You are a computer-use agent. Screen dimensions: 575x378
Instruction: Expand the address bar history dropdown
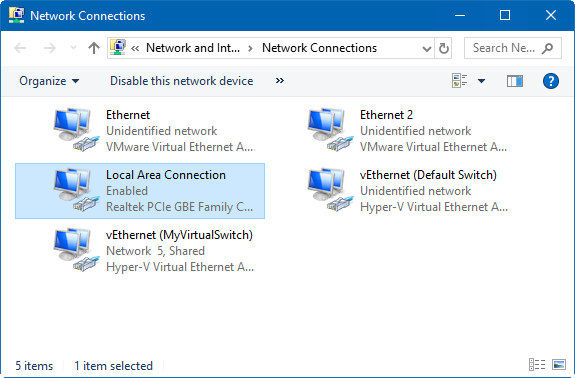pos(426,48)
